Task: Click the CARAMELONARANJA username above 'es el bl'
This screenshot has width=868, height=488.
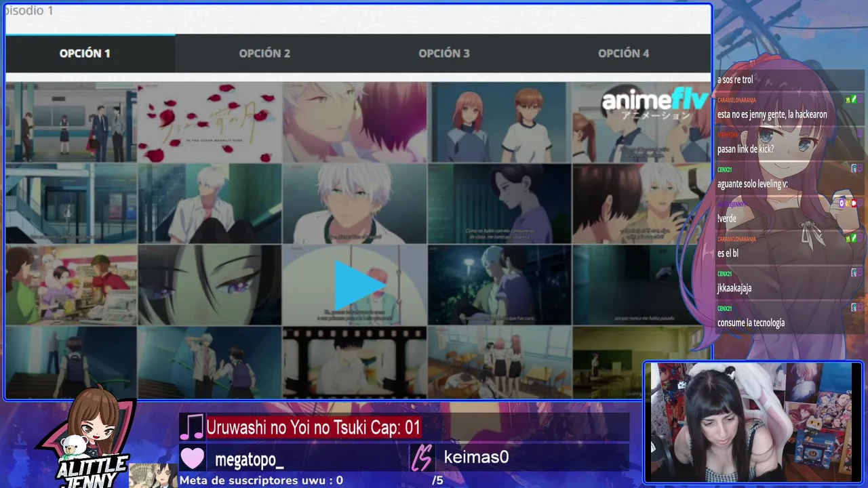Action: (736, 239)
